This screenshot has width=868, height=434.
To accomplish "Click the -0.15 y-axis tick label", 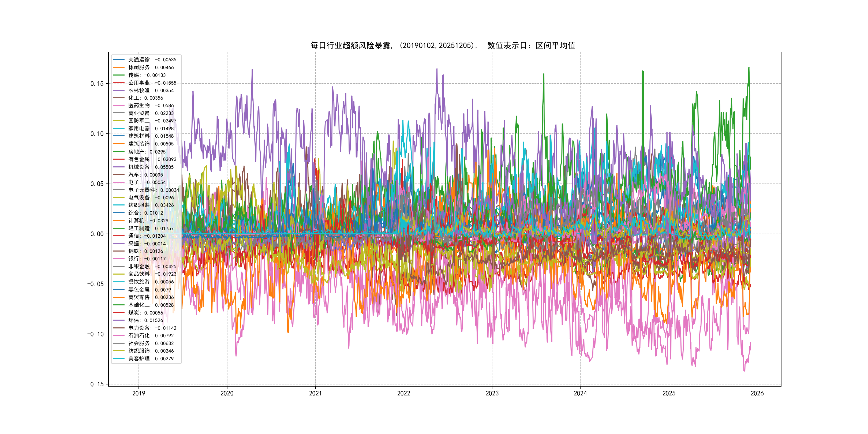I will (x=95, y=384).
